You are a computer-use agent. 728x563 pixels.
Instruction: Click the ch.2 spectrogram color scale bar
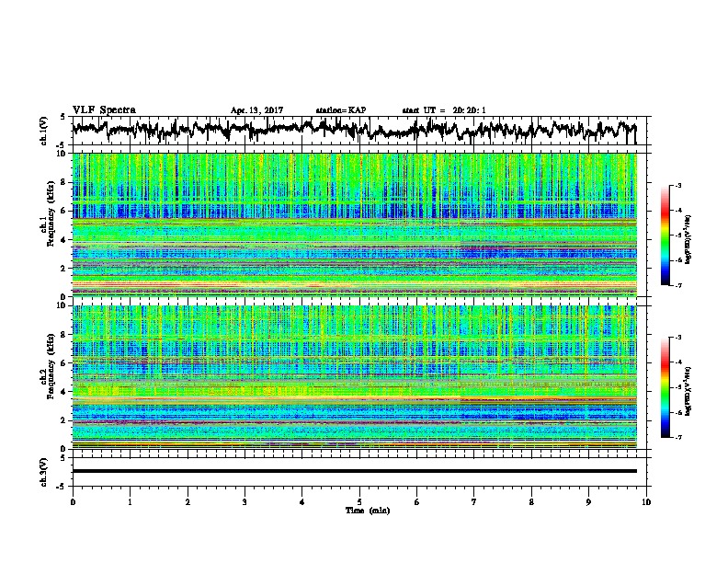tap(665, 387)
